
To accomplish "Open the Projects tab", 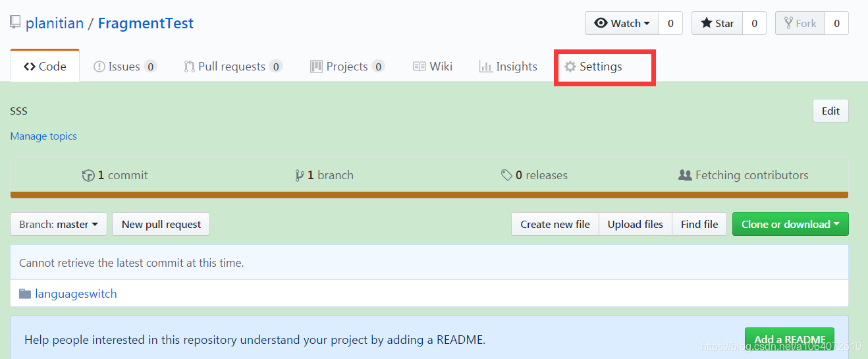I will tap(347, 67).
